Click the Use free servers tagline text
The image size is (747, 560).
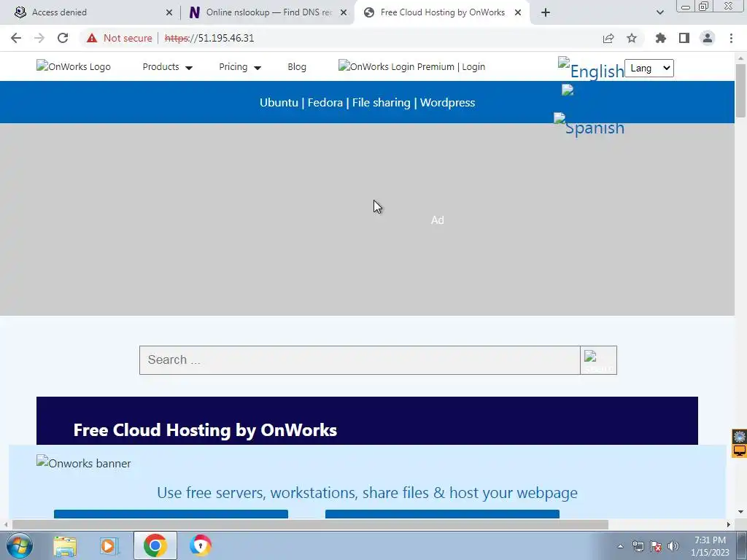[368, 493]
